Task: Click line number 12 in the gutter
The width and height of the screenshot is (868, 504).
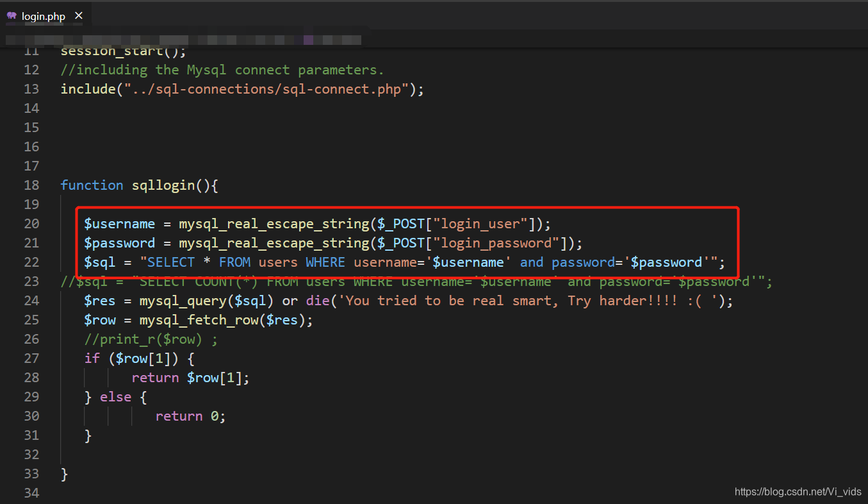Action: click(x=31, y=70)
